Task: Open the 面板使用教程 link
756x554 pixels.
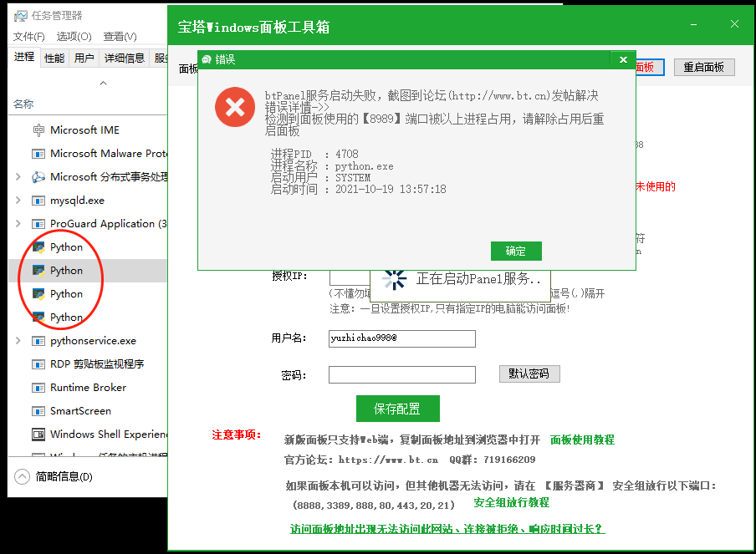Action: 582,440
